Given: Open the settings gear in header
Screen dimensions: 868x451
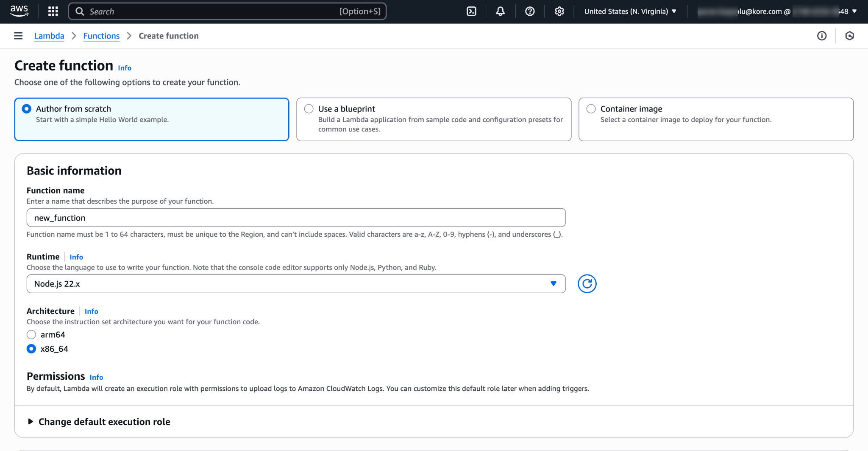Looking at the screenshot, I should click(x=559, y=11).
